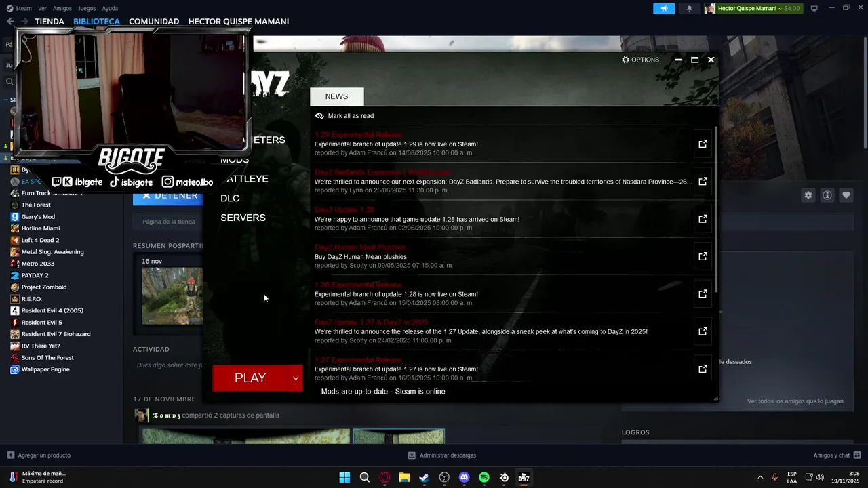The image size is (868, 488).
Task: Open Steam notifications bell
Action: tap(690, 8)
